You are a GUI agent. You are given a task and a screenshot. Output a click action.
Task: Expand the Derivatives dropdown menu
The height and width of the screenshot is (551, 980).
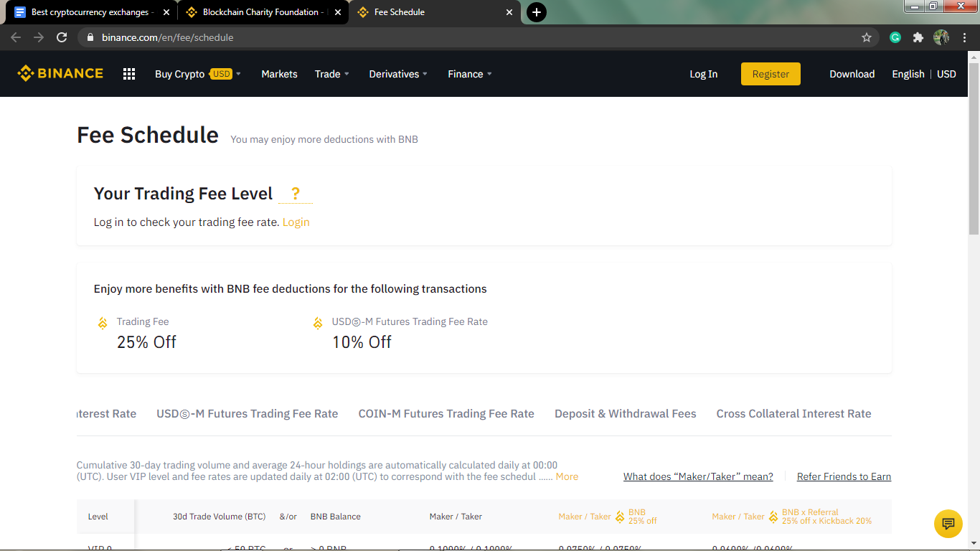398,74
